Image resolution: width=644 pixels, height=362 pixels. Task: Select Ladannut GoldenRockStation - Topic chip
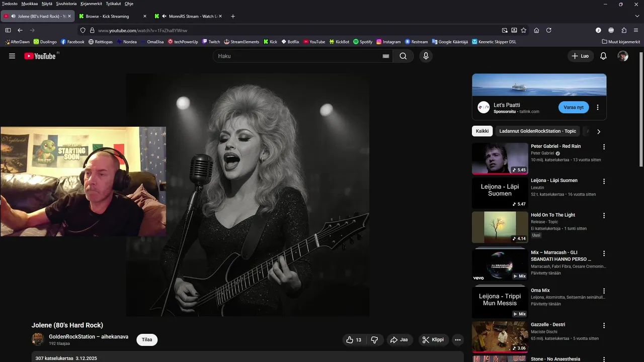[538, 131]
